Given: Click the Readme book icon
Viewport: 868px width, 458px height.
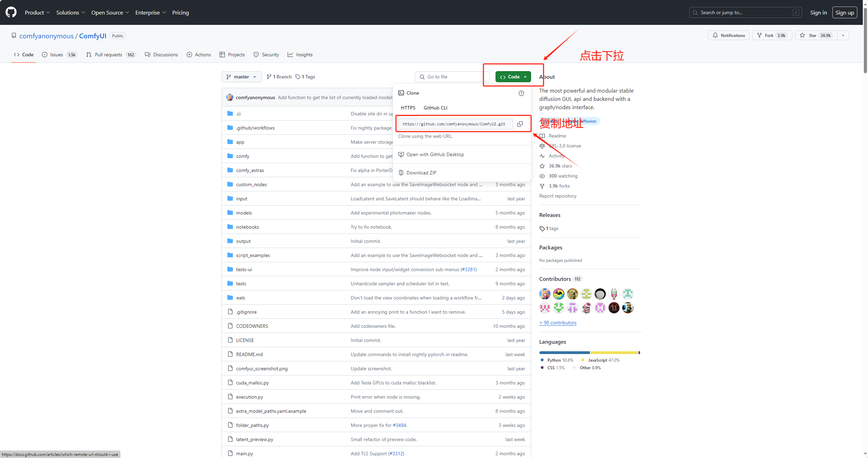Looking at the screenshot, I should click(x=542, y=136).
